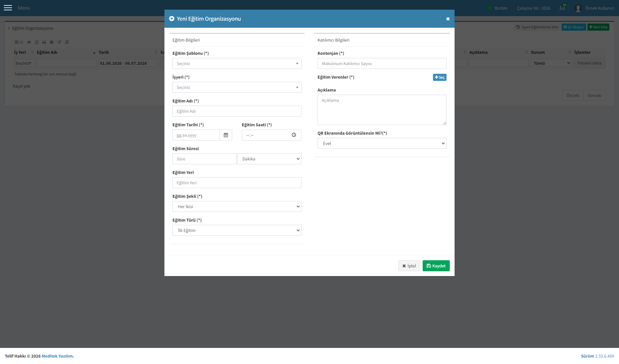Sort Eğitim Adı column arrow
Image resolution: width=619 pixels, height=364 pixels.
coord(94,53)
